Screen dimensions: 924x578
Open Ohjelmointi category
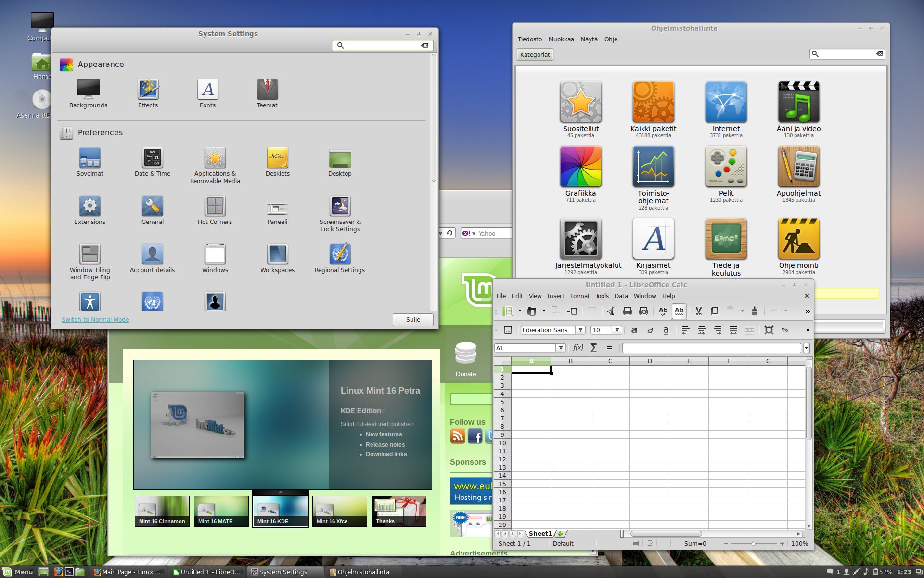point(799,246)
